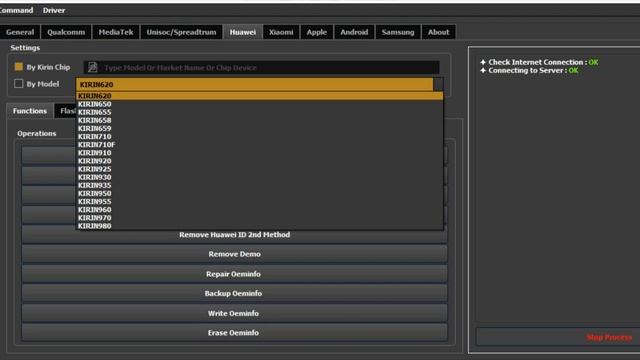The image size is (640, 360).
Task: Choose KIRIN980 chip entry
Action: pos(260,226)
